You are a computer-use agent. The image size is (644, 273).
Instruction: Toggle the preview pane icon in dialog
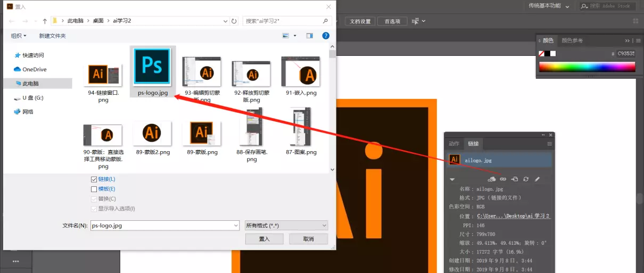pos(309,36)
